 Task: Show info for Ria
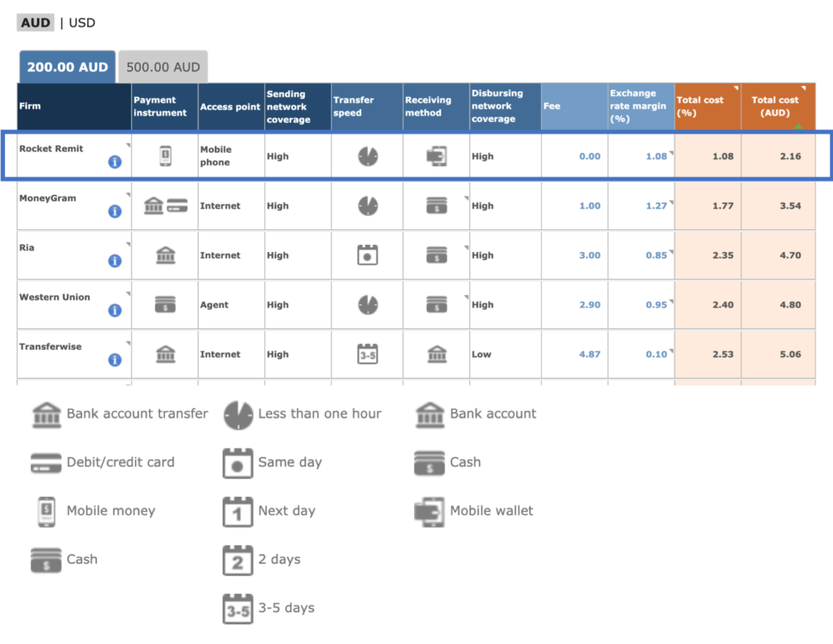[115, 261]
